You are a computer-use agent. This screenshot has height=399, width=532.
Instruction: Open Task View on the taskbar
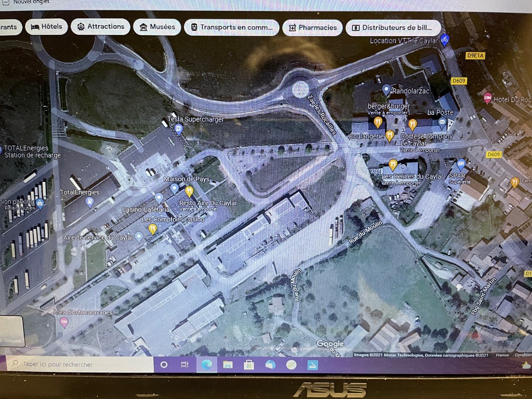[x=185, y=365]
